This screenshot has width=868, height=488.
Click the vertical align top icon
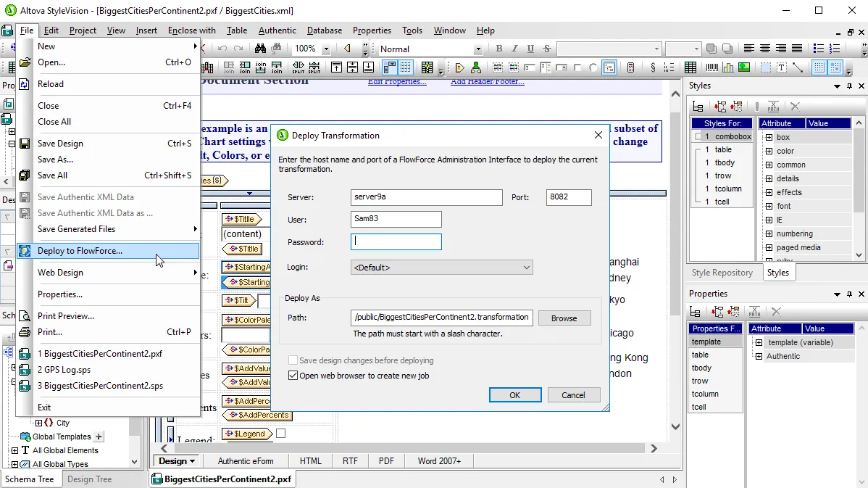(336, 67)
